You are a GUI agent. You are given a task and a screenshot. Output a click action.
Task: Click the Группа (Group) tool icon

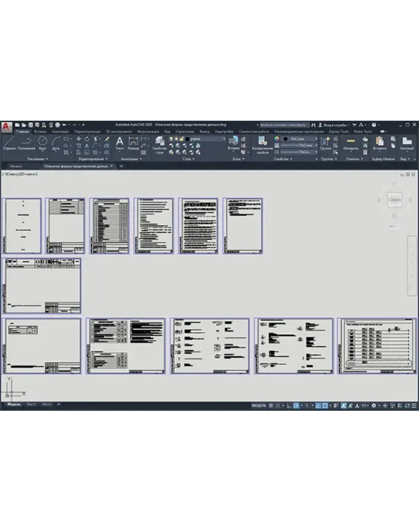pyautogui.click(x=326, y=142)
